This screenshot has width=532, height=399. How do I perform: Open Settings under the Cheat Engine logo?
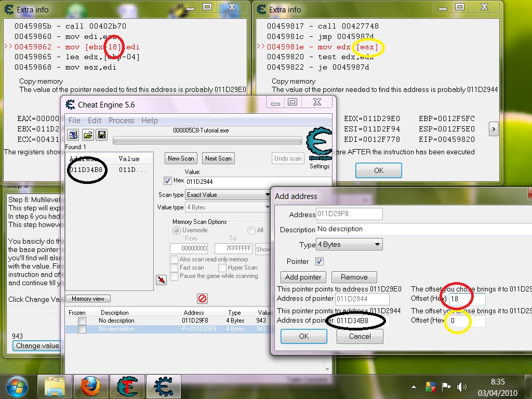[320, 166]
